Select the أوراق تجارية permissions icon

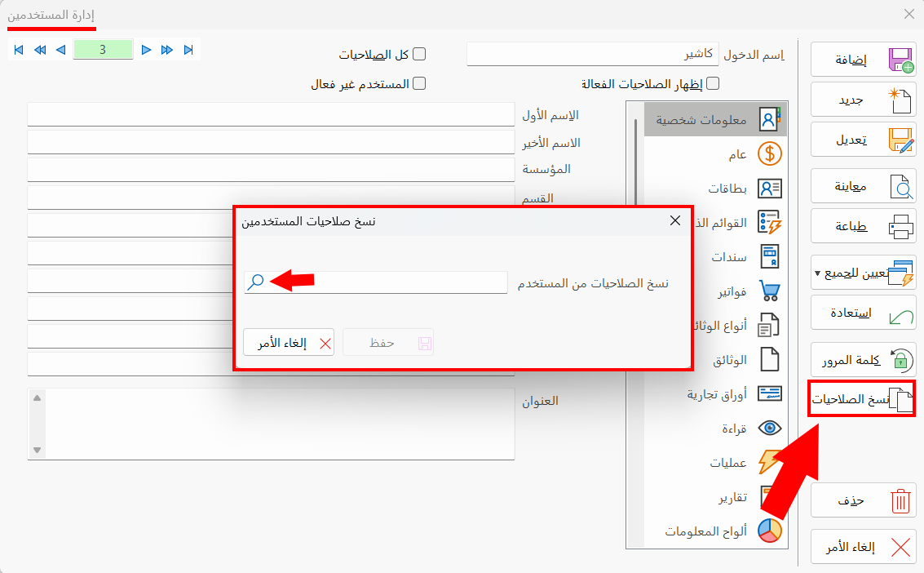click(x=768, y=393)
